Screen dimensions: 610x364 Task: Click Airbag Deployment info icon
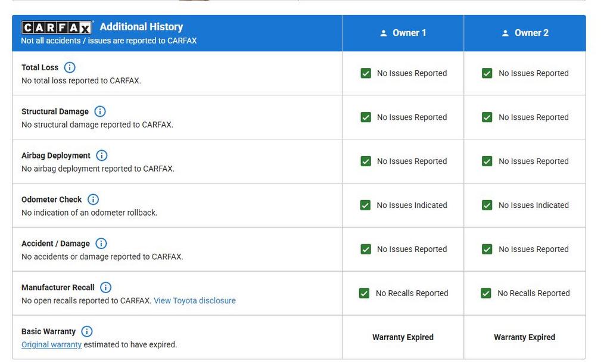coord(102,155)
